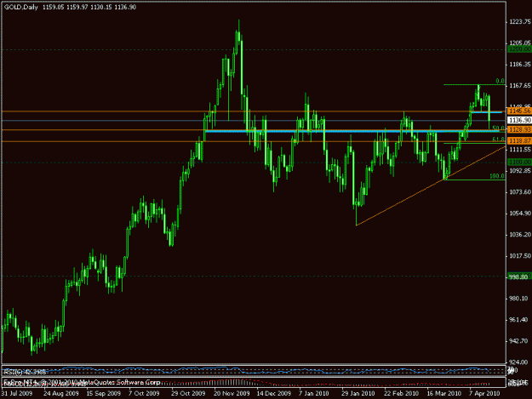The image size is (532, 399).
Task: Select the 1167.65 price axis label
Action: (519, 85)
